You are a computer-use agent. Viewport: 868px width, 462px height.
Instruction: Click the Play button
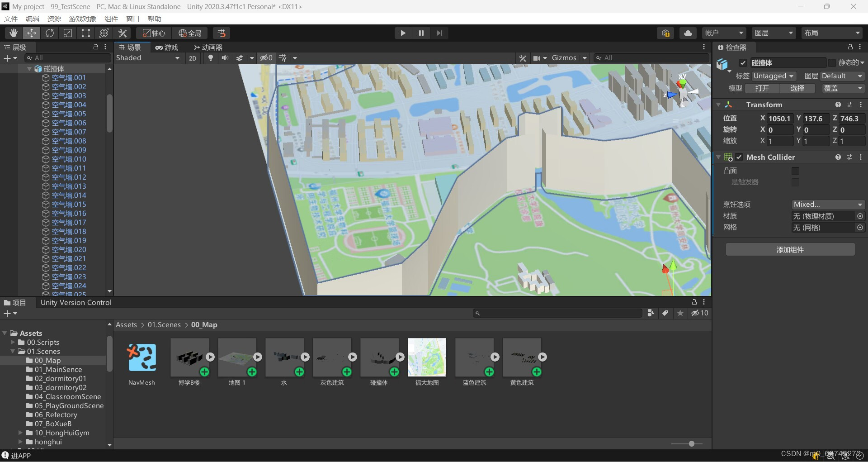click(403, 33)
